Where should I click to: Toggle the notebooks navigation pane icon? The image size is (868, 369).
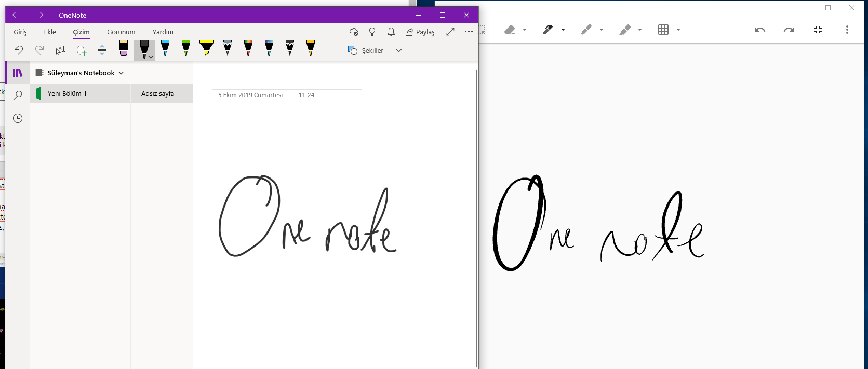pos(18,73)
